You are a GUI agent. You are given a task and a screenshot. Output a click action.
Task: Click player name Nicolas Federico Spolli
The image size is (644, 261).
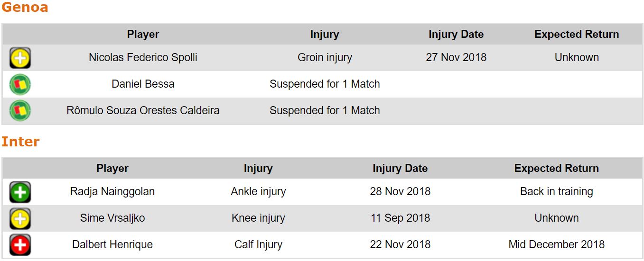click(143, 58)
